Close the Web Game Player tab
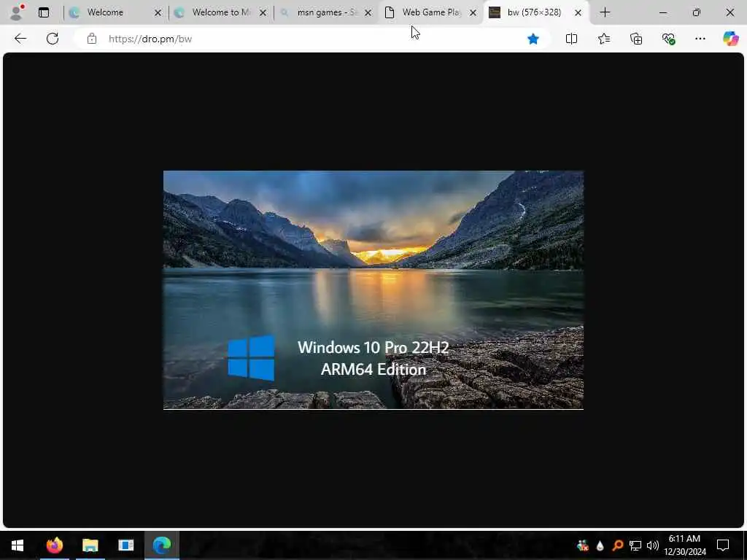The width and height of the screenshot is (747, 560). 473,13
